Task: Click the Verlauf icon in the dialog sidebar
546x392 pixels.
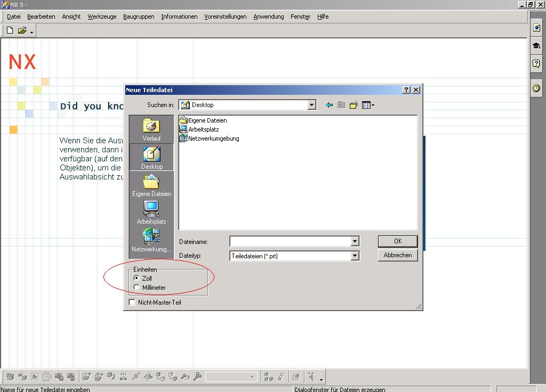Action: 151,128
